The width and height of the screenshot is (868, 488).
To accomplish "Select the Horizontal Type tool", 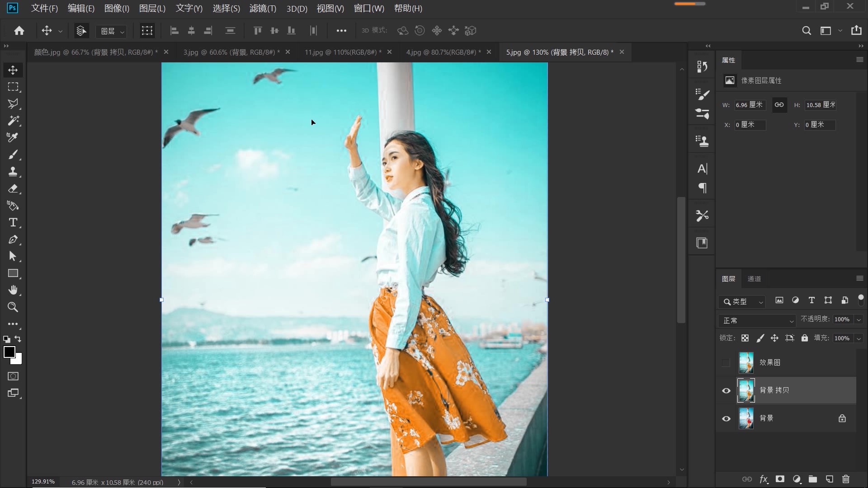I will [14, 222].
